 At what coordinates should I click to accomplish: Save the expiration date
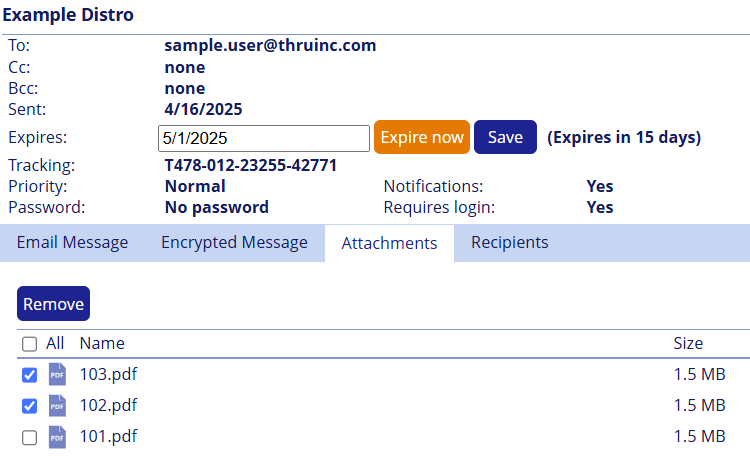pos(505,138)
